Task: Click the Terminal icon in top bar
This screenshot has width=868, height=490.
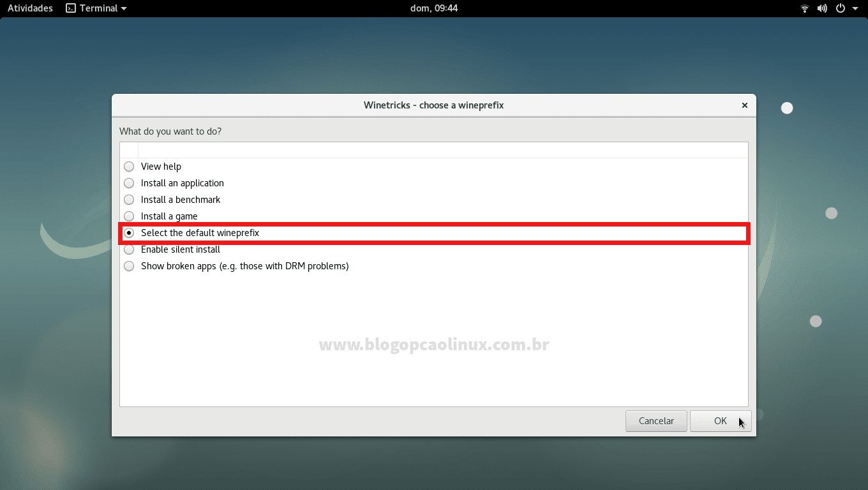Action: click(x=71, y=8)
